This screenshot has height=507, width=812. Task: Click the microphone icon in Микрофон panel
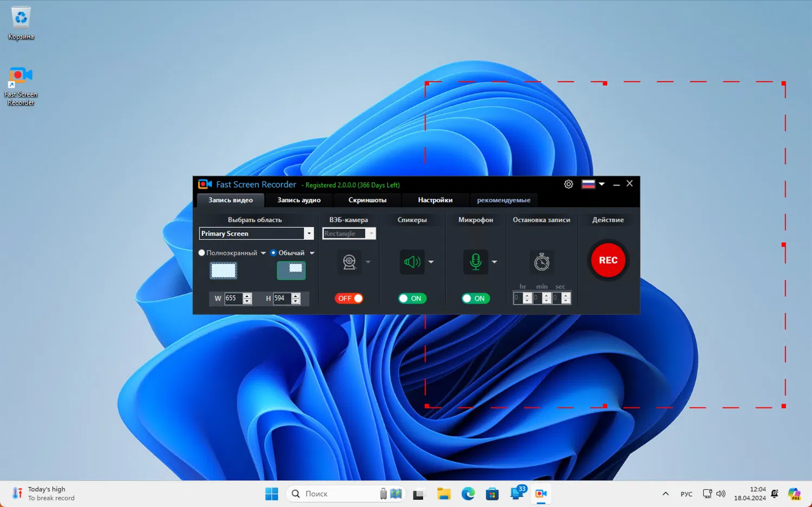tap(475, 262)
